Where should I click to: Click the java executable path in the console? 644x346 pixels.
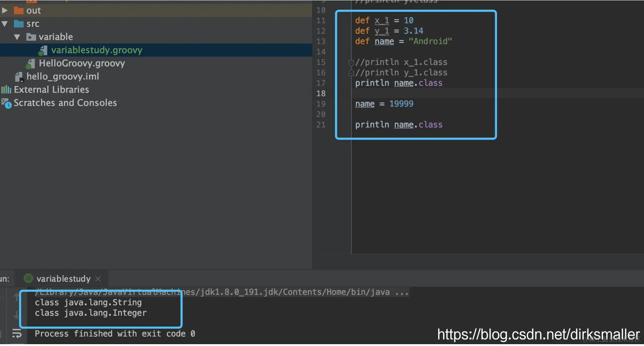[222, 292]
